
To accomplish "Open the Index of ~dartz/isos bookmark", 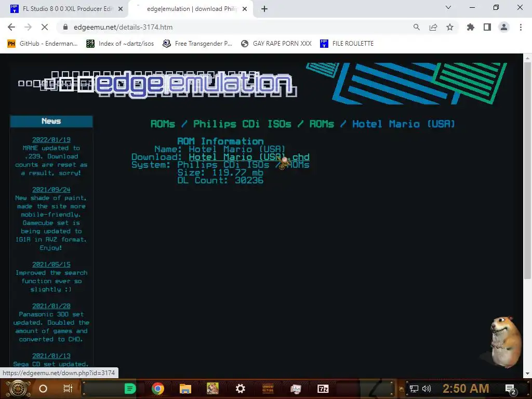I will (x=120, y=44).
